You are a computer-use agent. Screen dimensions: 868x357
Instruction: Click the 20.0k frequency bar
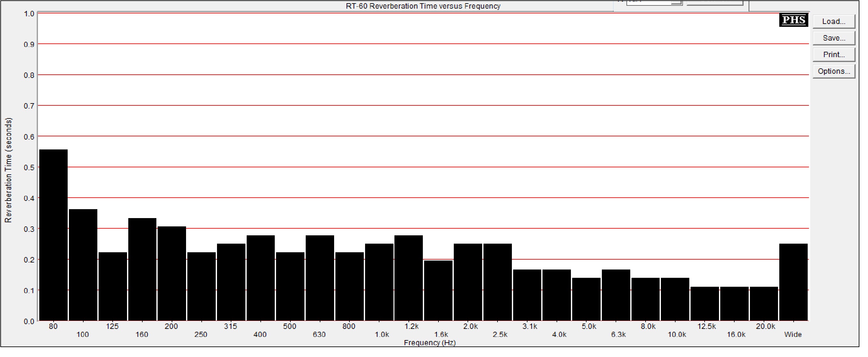coord(764,303)
